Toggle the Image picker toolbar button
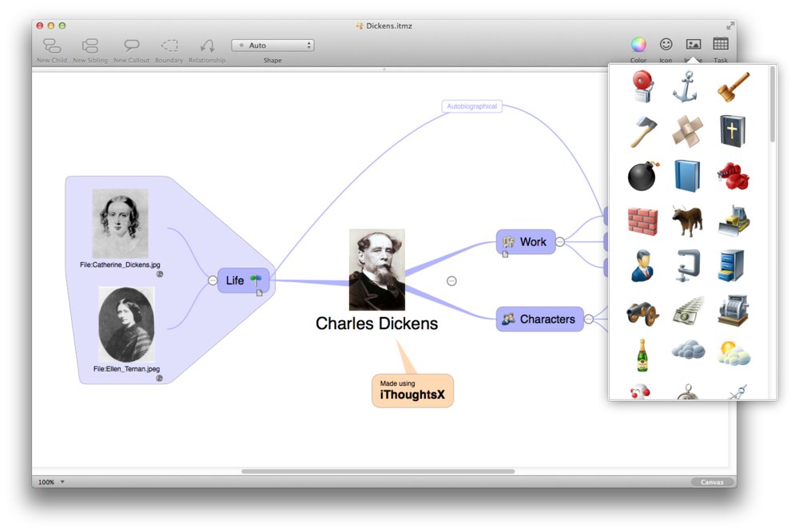This screenshot has width=799, height=532. (693, 45)
